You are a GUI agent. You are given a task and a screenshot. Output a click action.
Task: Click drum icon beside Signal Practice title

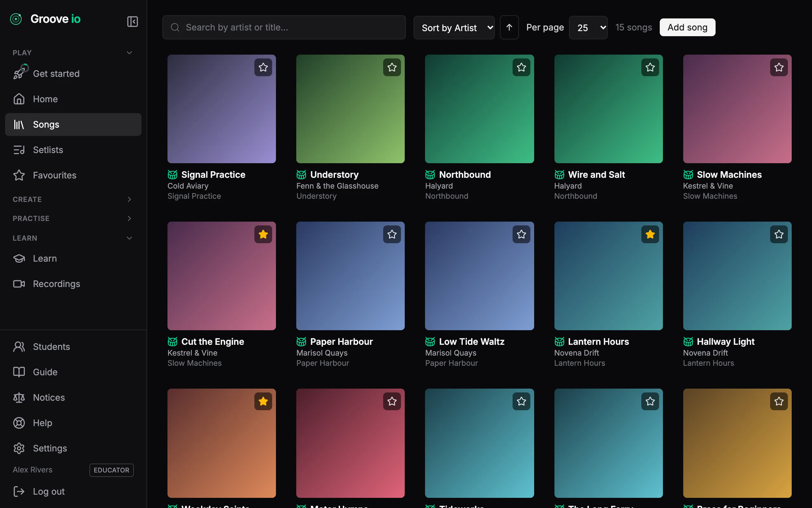(173, 175)
